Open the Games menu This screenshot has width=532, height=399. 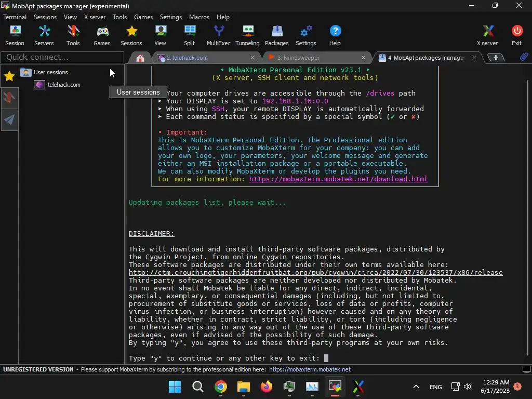(143, 17)
